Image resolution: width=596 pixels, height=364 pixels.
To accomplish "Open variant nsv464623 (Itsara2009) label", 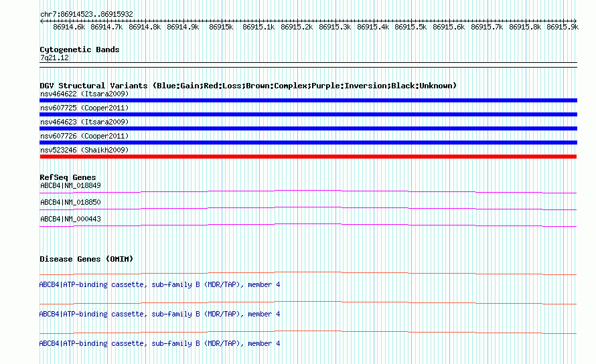I will pos(84,122).
